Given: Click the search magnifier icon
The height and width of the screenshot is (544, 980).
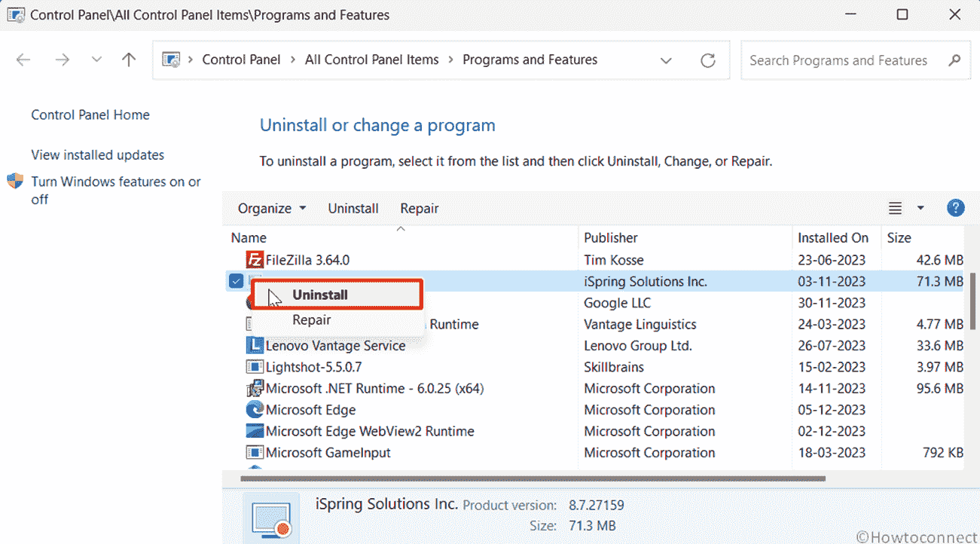Looking at the screenshot, I should (x=954, y=60).
